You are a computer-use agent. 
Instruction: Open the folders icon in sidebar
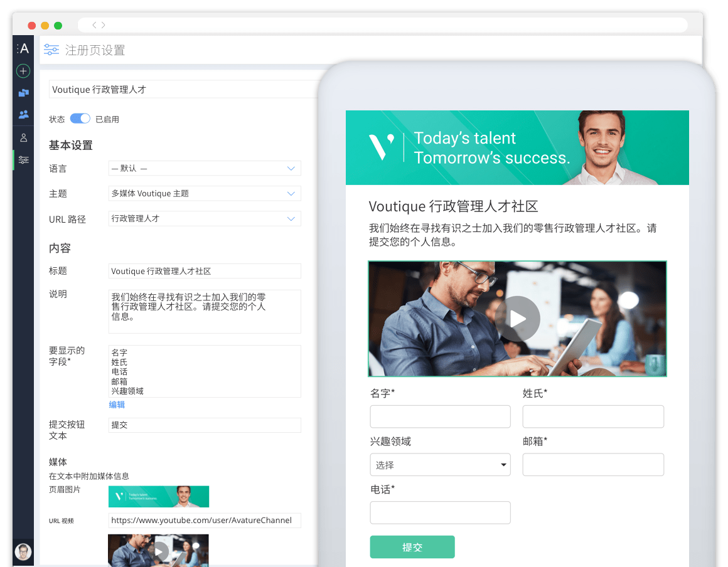click(x=23, y=93)
